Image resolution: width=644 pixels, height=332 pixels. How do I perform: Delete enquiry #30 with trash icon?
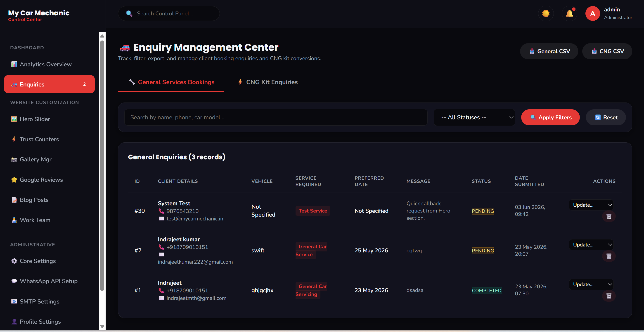(609, 216)
